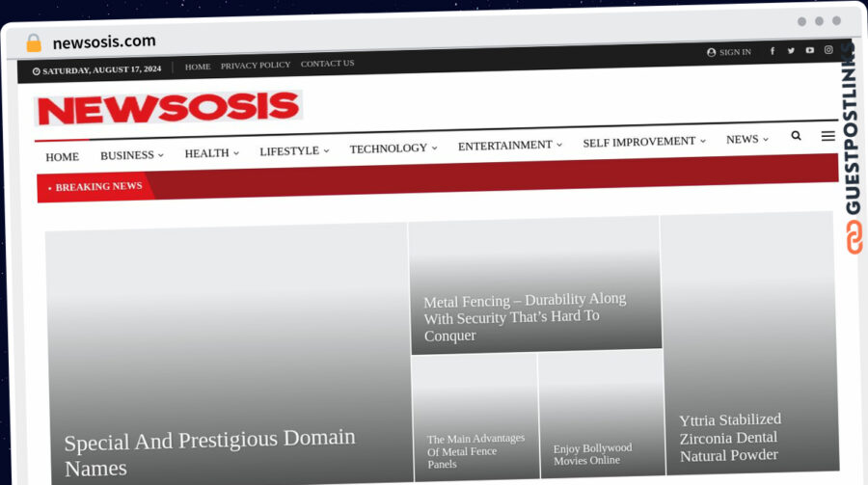Open the search magnifier icon
Viewport: 868px width, 485px height.
click(x=796, y=136)
